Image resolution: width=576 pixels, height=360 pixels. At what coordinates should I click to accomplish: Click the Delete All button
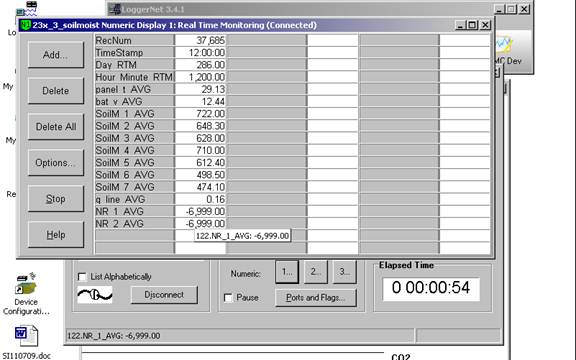point(56,127)
